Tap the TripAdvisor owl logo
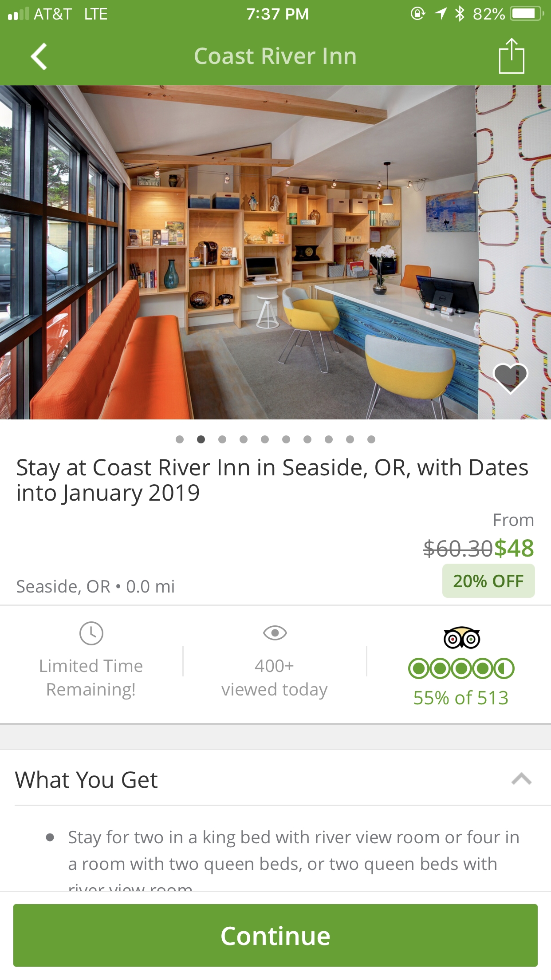The height and width of the screenshot is (980, 551). (x=461, y=638)
